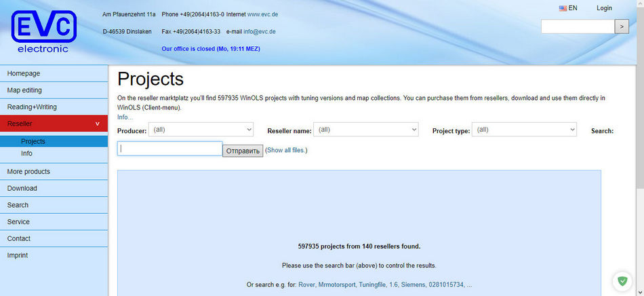Select the Info submenu item
The image size is (644, 296).
point(54,153)
